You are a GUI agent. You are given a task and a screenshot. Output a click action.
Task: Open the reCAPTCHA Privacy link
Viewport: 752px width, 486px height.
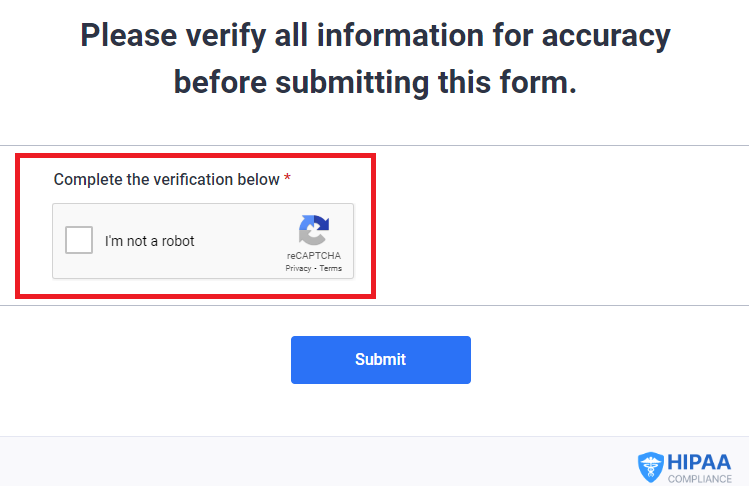pyautogui.click(x=298, y=268)
